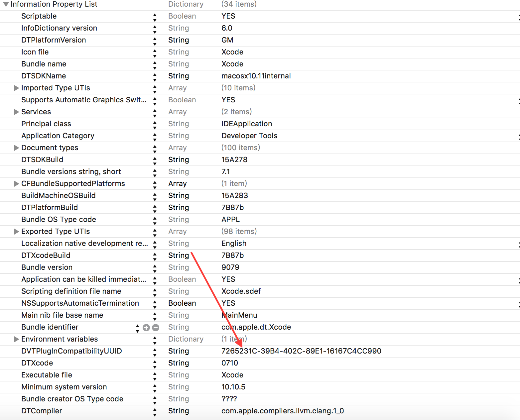Viewport: 520px width, 420px height.
Task: Select the 15A283 build value
Action: coord(235,196)
